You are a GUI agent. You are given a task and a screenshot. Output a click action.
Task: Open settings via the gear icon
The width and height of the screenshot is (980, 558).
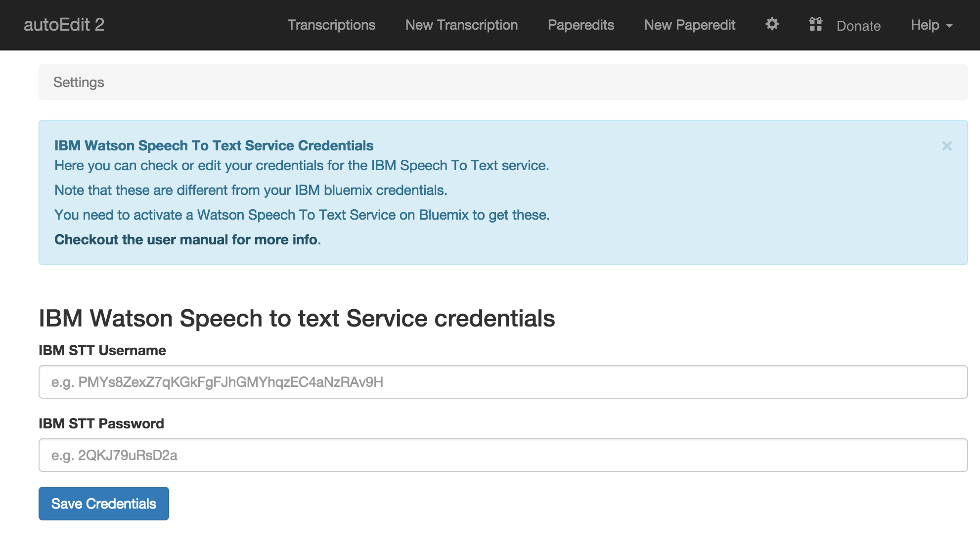tap(772, 24)
